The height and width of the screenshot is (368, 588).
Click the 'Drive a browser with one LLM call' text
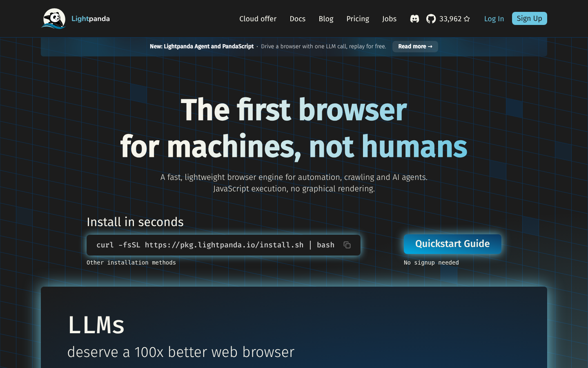[323, 47]
